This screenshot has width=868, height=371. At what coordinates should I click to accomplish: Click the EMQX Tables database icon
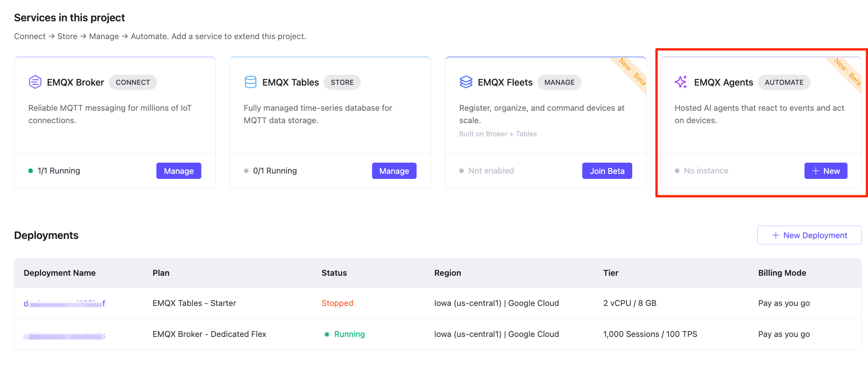250,82
